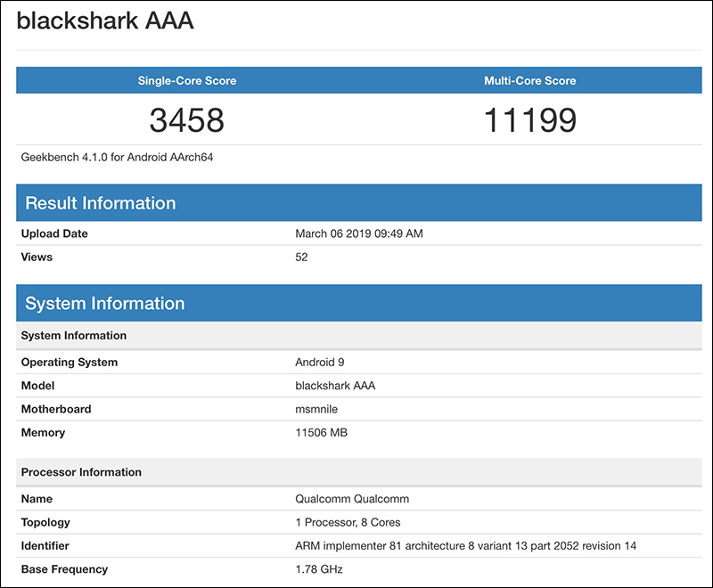Select the Single-Core Score header
Image resolution: width=713 pixels, height=588 pixels.
click(x=187, y=80)
